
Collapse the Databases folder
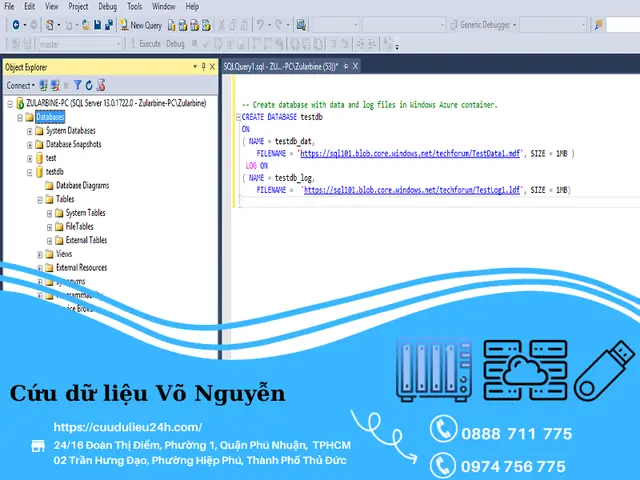point(20,118)
